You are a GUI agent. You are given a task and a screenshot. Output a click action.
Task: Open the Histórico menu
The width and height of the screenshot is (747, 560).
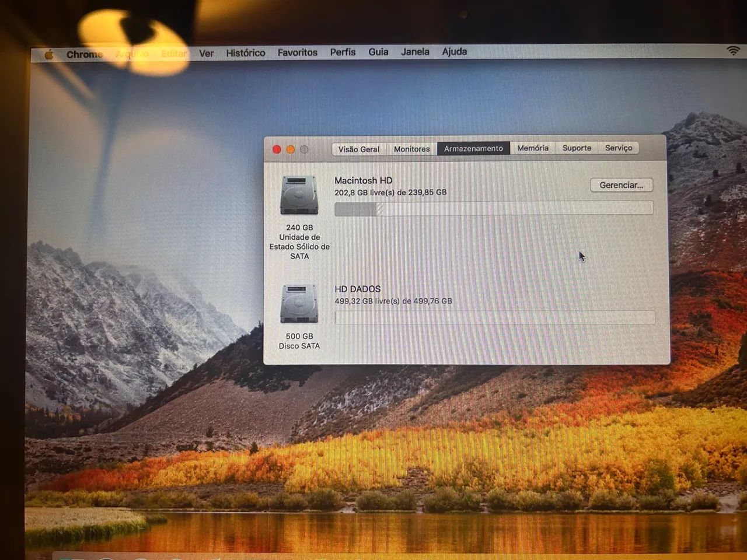[246, 52]
